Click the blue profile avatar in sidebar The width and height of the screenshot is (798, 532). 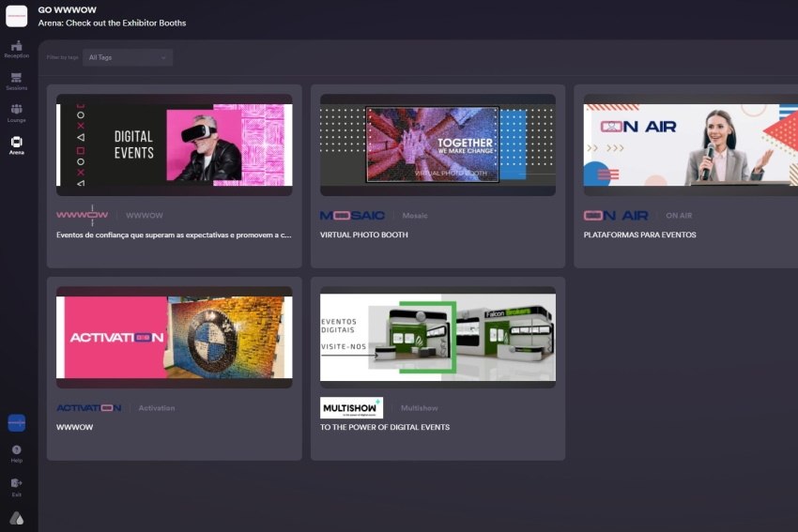tap(16, 422)
